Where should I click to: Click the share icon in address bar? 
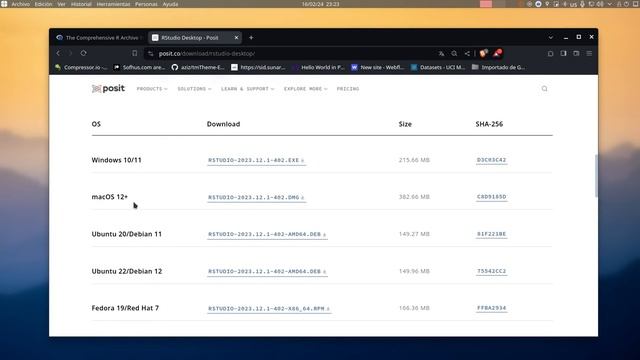(x=467, y=53)
